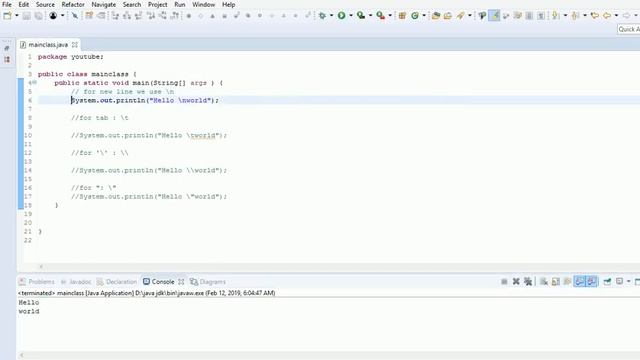Screen dimensions: 640x360
Task: Click the Save toolbar icon
Action: (x=27, y=16)
